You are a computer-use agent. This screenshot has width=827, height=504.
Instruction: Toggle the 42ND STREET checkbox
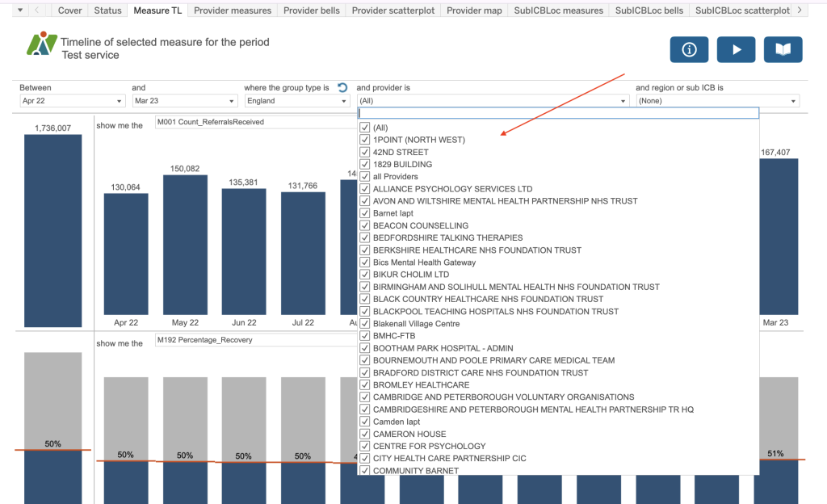pyautogui.click(x=365, y=152)
